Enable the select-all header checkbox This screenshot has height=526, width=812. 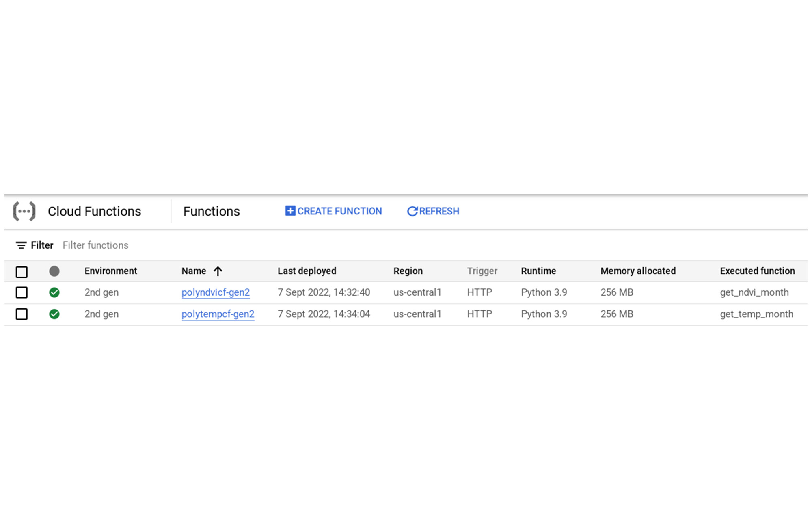click(x=21, y=271)
